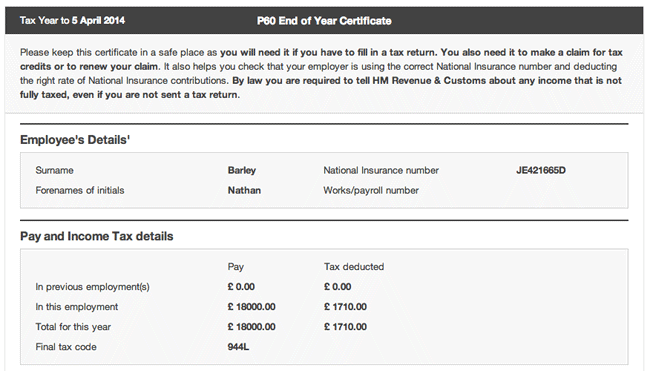650x371 pixels.
Task: Click the surname value Barley
Action: coord(242,170)
